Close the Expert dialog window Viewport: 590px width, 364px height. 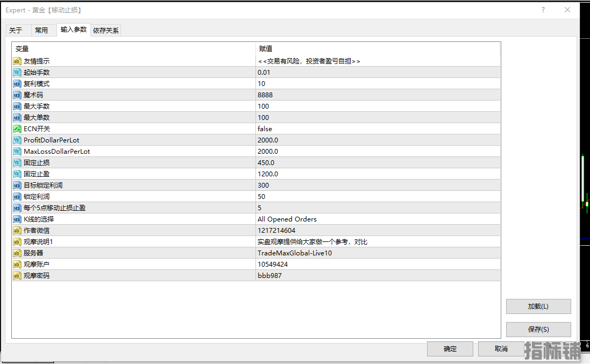click(x=567, y=10)
